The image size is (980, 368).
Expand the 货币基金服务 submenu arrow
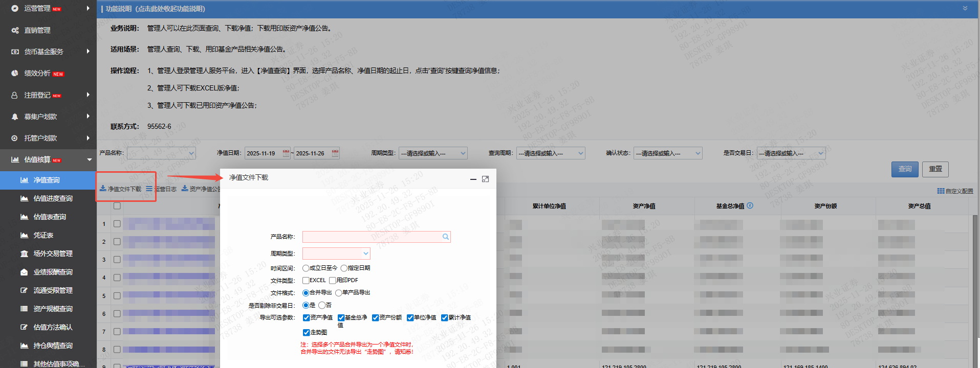pyautogui.click(x=88, y=51)
